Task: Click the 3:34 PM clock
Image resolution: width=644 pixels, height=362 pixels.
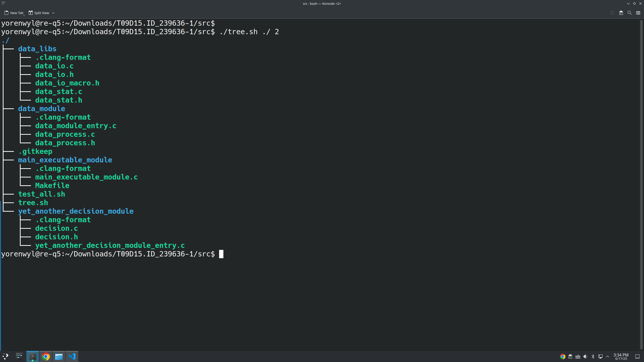Action: [x=621, y=356]
